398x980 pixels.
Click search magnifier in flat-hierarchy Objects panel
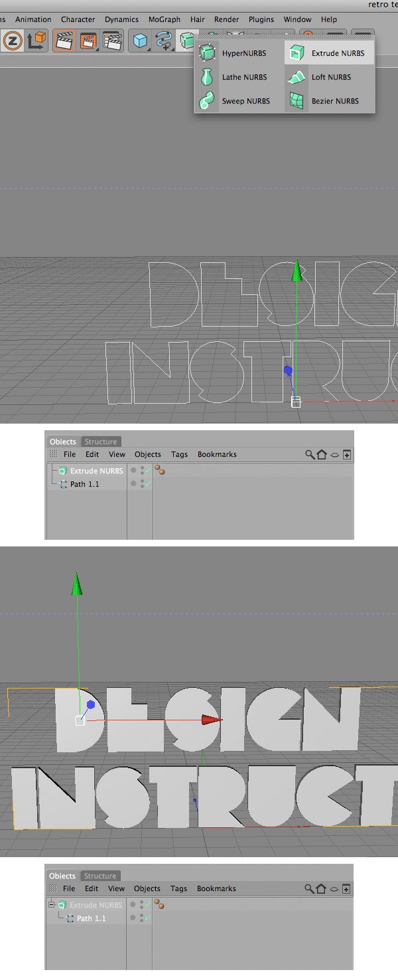click(x=310, y=455)
